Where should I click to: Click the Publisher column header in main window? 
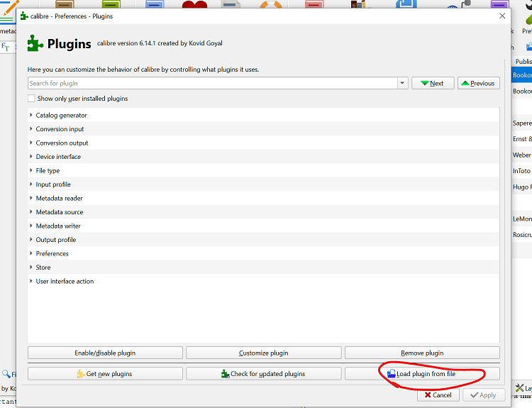[523, 62]
